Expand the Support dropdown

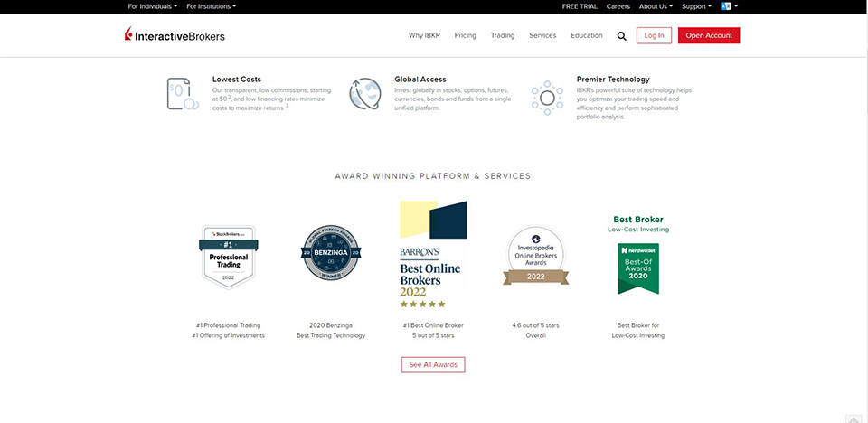coord(696,6)
